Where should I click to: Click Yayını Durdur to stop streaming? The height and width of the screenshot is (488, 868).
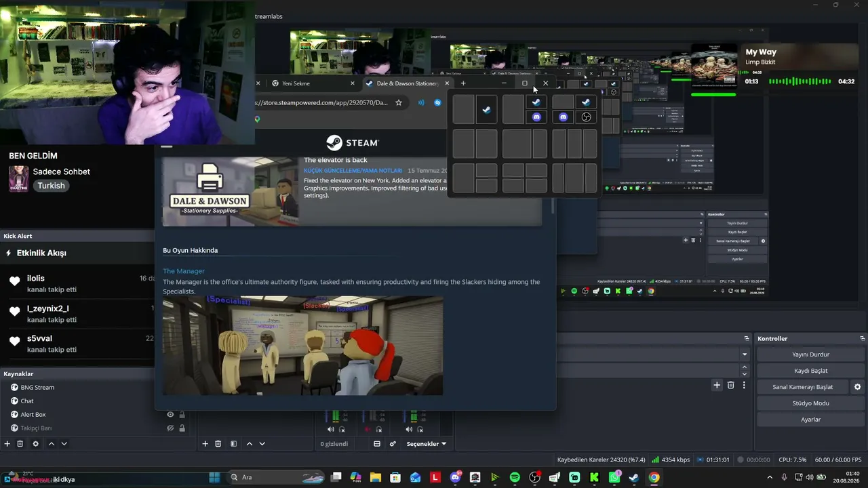coord(810,354)
